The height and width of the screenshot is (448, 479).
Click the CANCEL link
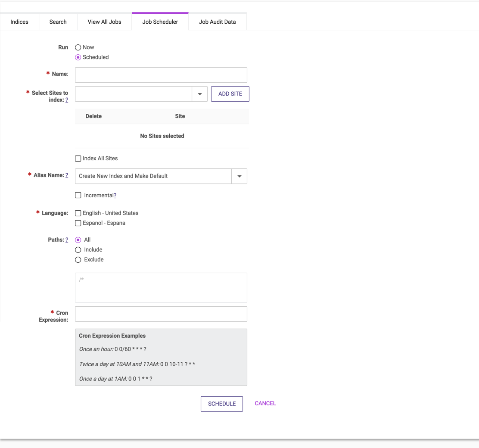(x=265, y=403)
